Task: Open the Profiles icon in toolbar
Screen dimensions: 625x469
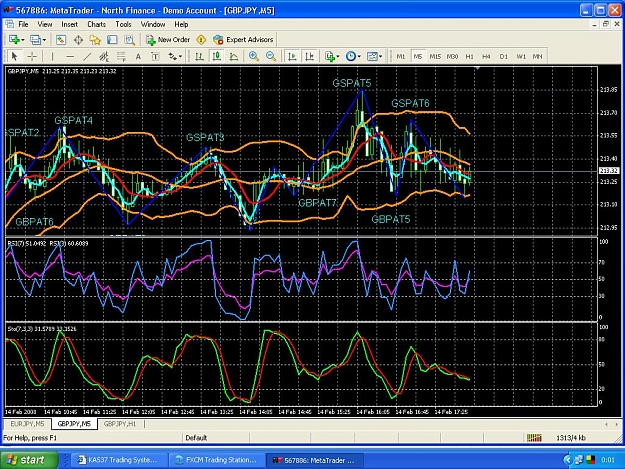Action: [x=35, y=40]
